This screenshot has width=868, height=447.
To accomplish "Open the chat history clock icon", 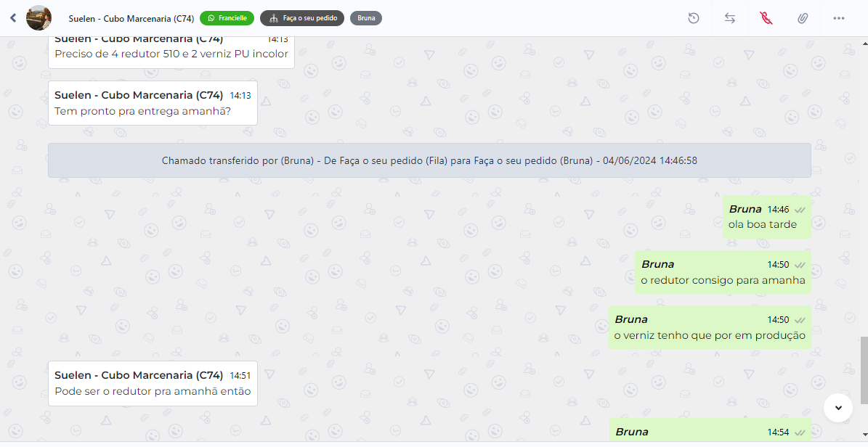I will point(693,18).
